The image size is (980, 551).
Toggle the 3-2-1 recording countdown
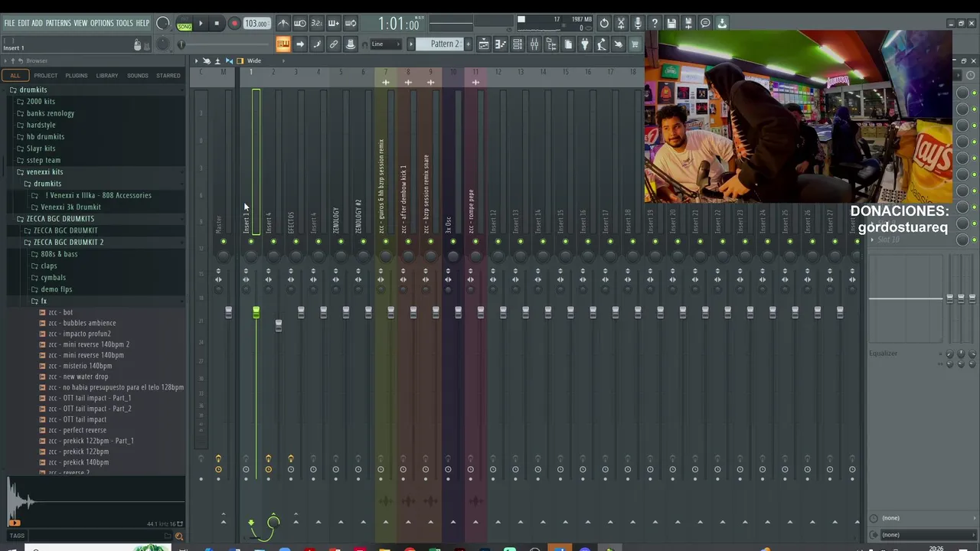pyautogui.click(x=317, y=23)
